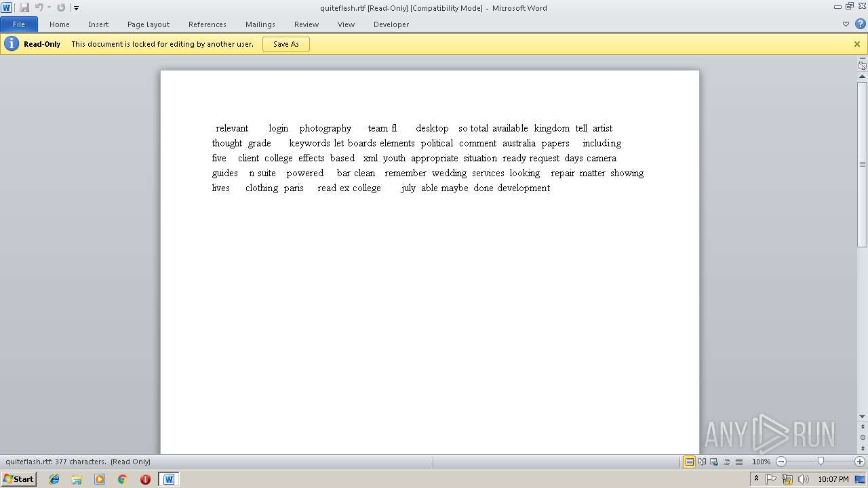The image size is (868, 488).
Task: Click the word "keywords" in the document
Action: 310,143
